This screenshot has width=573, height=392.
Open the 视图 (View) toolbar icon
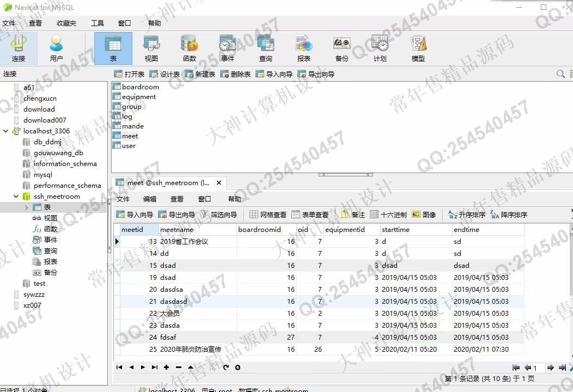pyautogui.click(x=151, y=48)
